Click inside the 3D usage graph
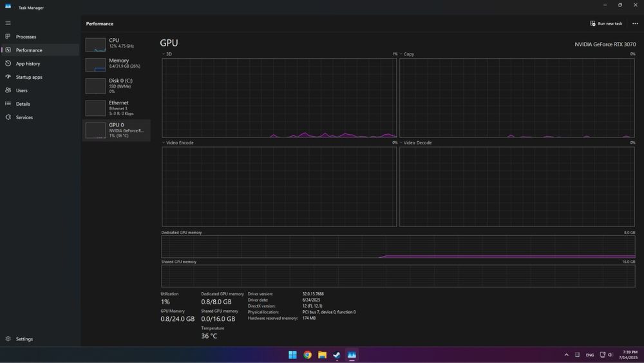Screen dimensions: 644x363 coord(279,98)
